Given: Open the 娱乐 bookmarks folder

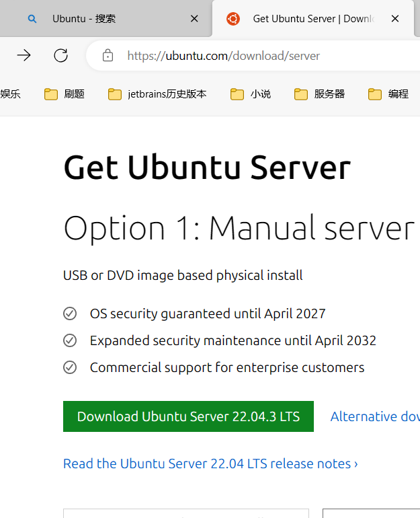Looking at the screenshot, I should 10,94.
